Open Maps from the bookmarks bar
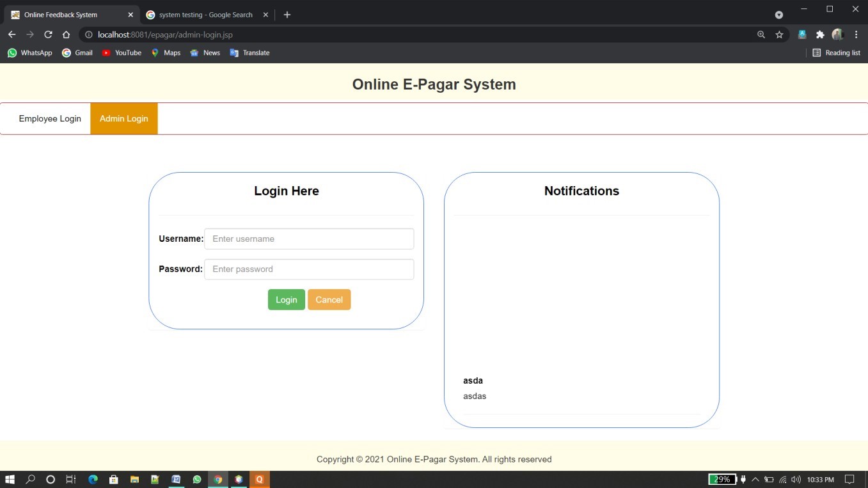 (x=165, y=52)
